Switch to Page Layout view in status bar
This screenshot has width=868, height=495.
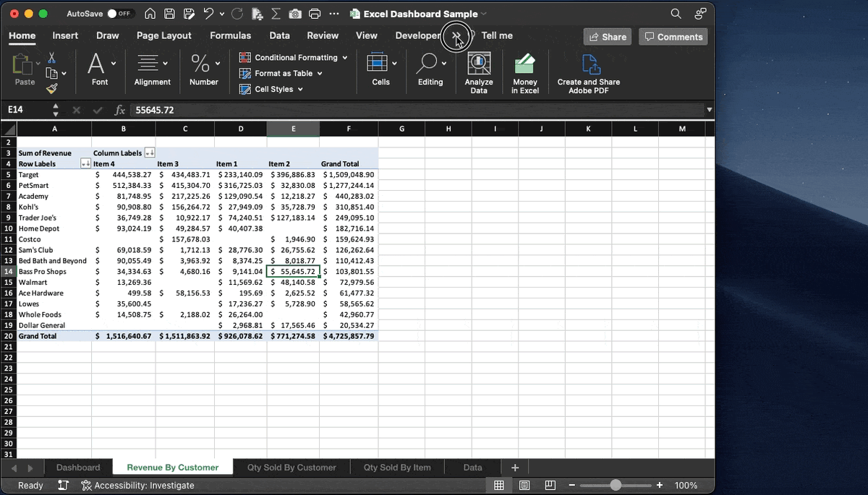click(524, 485)
